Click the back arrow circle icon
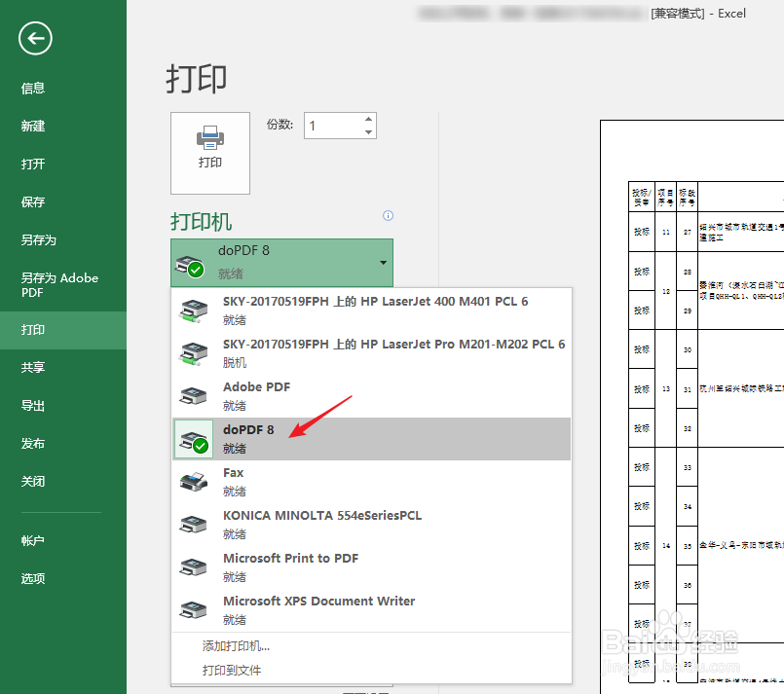The width and height of the screenshot is (784, 694). tap(35, 39)
